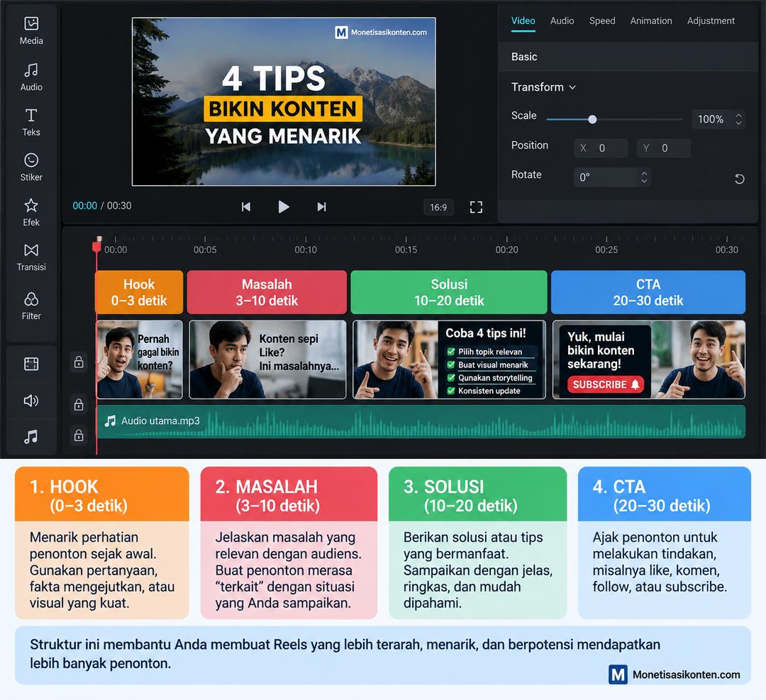Click the music note track icon at sidebar bottom
This screenshot has width=766, height=700.
point(31,436)
